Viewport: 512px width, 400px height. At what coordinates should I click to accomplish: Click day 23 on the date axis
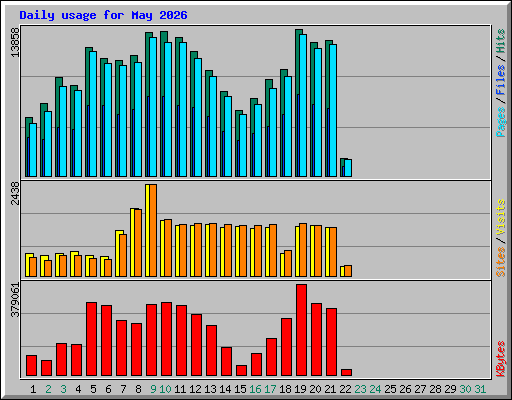coord(360,389)
